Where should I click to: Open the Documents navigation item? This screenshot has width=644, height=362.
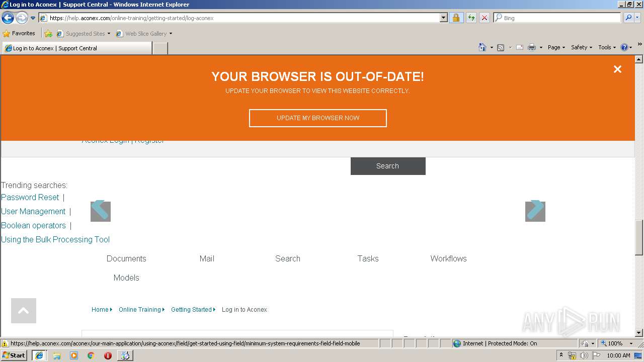(x=126, y=258)
